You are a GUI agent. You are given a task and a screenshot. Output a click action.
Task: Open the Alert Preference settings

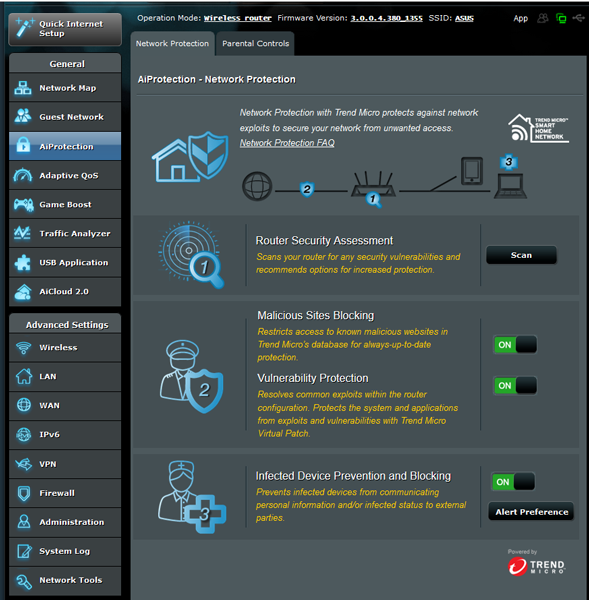click(x=531, y=512)
